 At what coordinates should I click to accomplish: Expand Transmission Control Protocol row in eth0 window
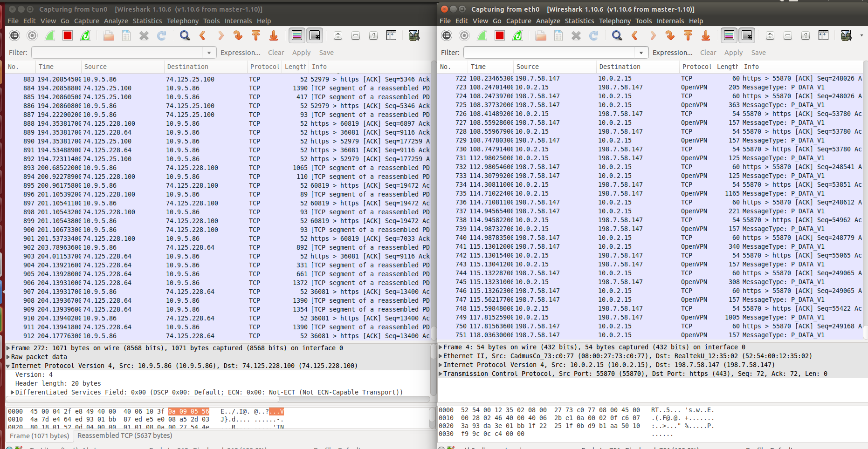point(441,374)
